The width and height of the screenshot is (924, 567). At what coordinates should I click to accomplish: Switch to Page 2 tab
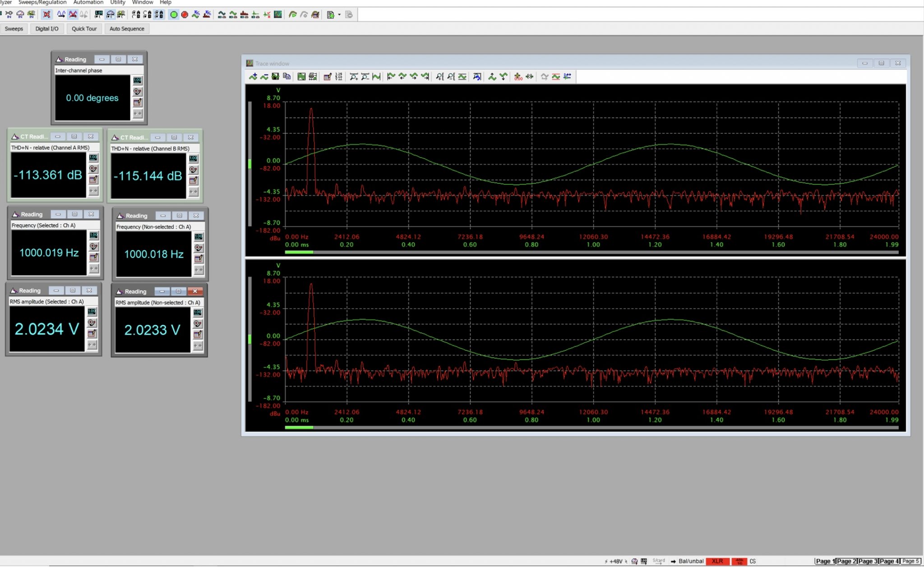click(846, 561)
